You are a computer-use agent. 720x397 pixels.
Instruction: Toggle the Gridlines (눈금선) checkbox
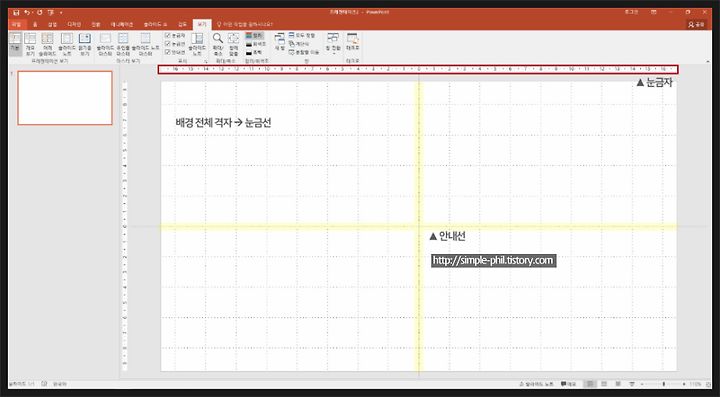pos(175,44)
